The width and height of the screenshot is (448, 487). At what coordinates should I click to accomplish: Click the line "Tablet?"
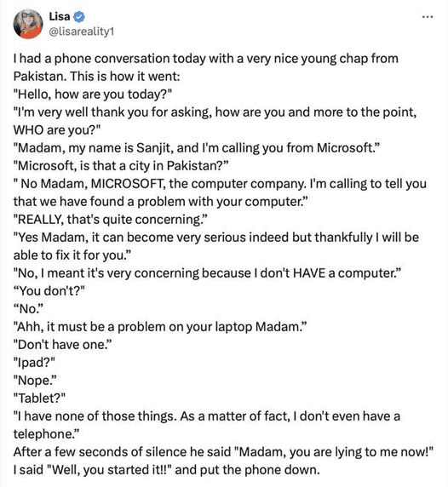39,398
